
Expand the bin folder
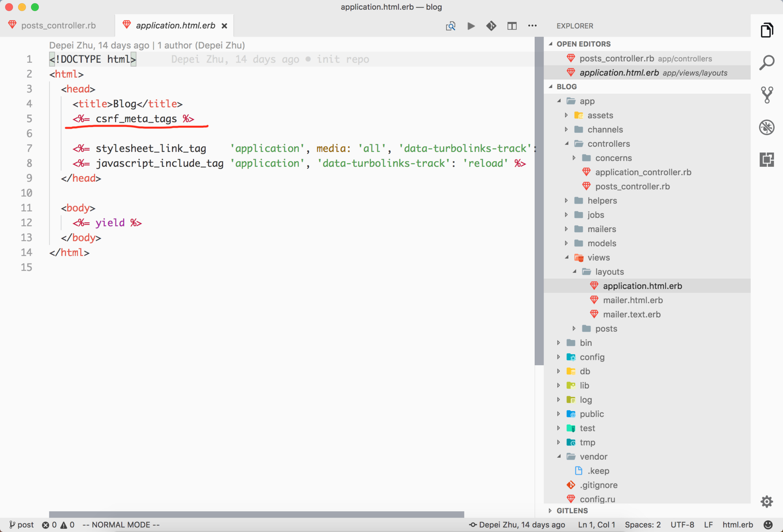pos(647,343)
